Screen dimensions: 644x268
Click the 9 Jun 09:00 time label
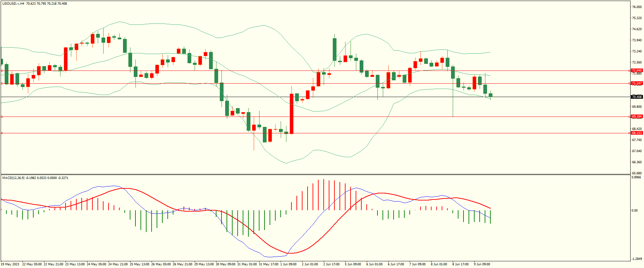pos(482,264)
